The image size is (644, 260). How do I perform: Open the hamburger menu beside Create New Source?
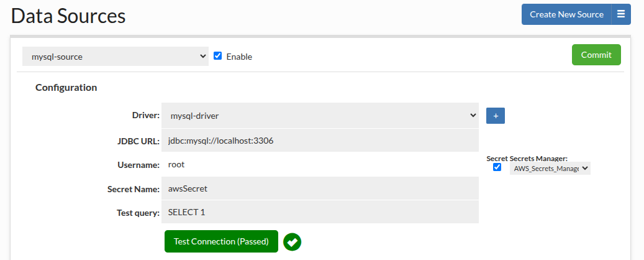621,14
